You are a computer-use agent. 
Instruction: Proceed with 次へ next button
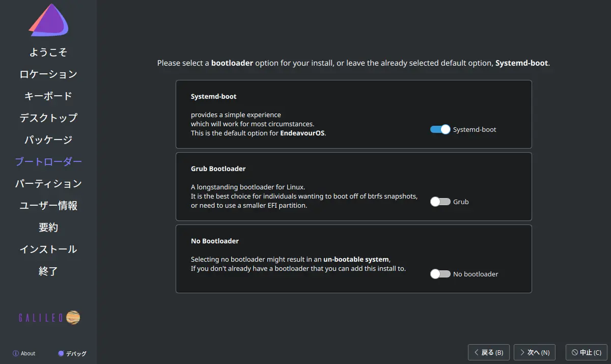click(534, 352)
